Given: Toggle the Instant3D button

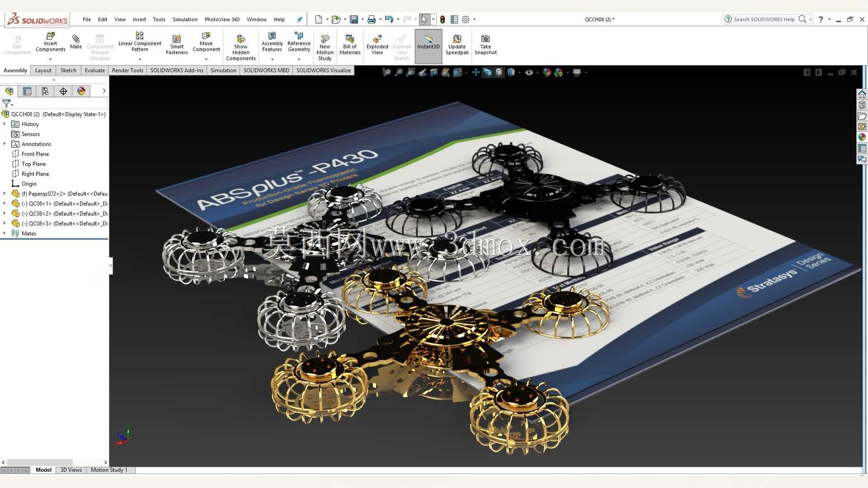Looking at the screenshot, I should click(428, 47).
